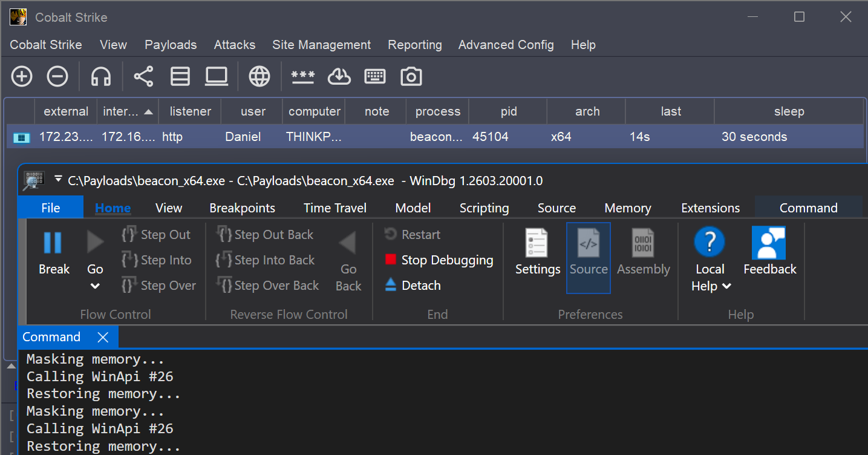The image size is (868, 455).
Task: Click the Break pause icon in WinDbg
Action: [53, 243]
